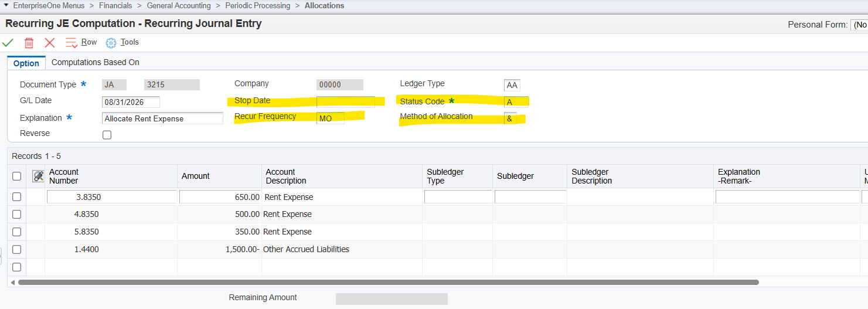The image size is (868, 309).
Task: Click the document number 3215 field
Action: coord(172,84)
